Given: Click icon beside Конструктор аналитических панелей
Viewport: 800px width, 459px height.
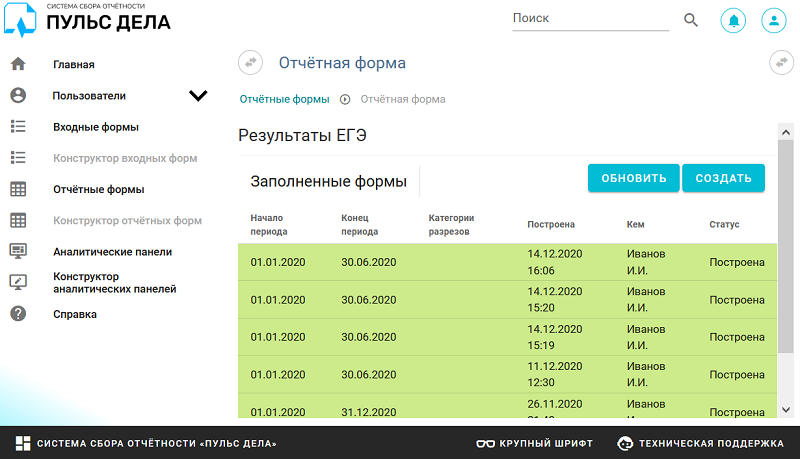Looking at the screenshot, I should pos(18,282).
